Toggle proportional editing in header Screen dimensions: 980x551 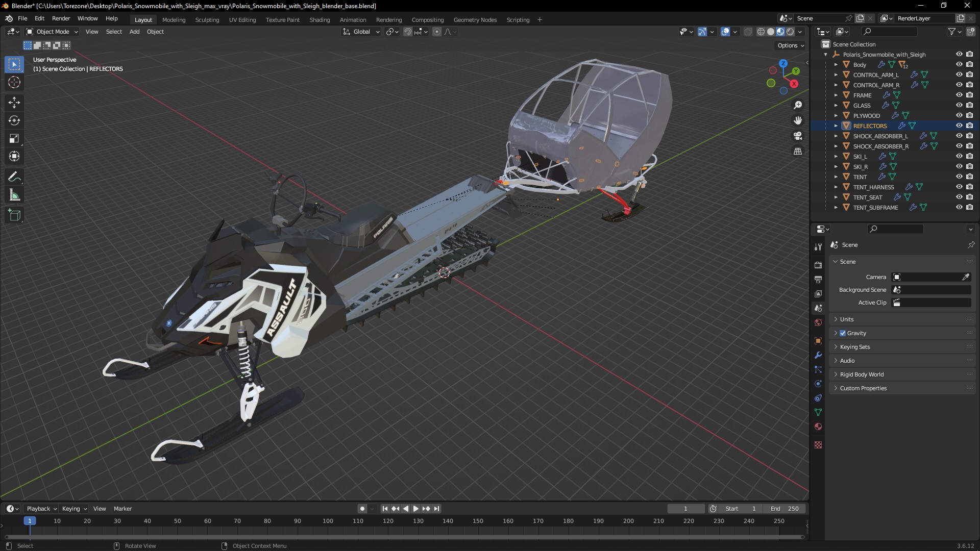[437, 32]
